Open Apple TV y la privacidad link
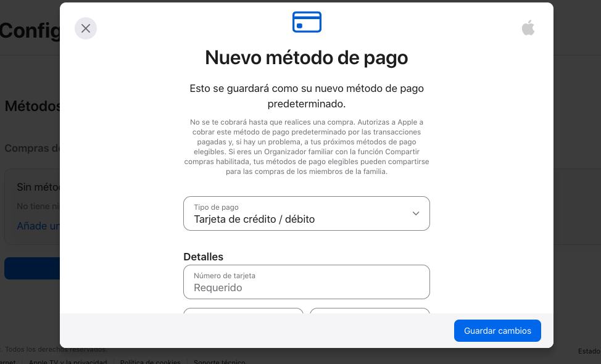 (x=67, y=362)
